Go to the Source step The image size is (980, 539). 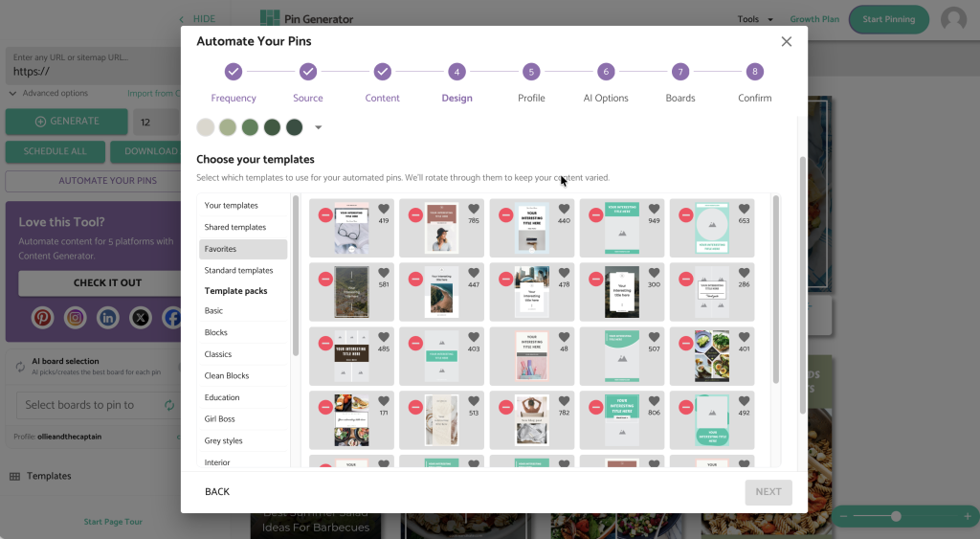tap(308, 82)
